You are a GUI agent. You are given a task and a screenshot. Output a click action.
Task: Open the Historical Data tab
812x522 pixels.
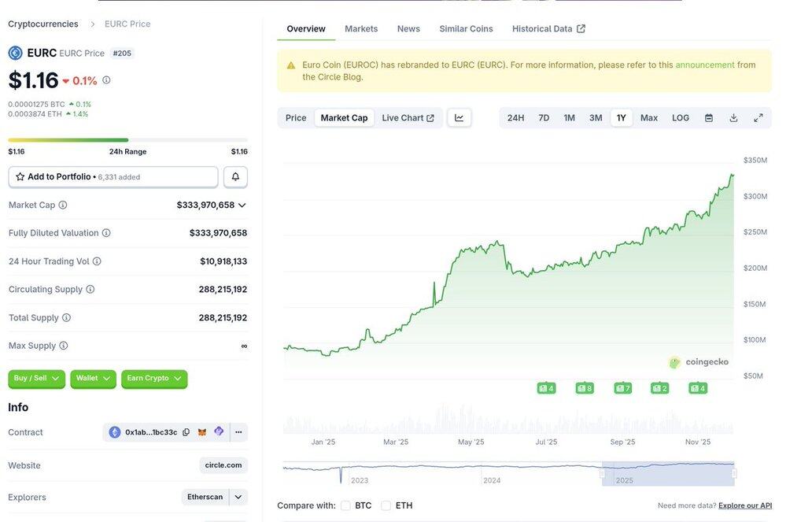(x=548, y=29)
